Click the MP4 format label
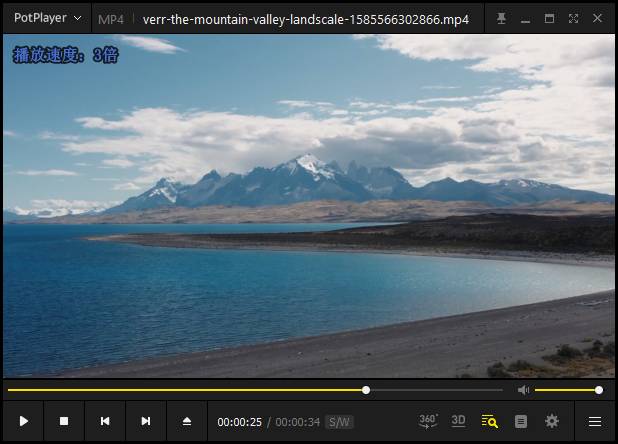Image resolution: width=618 pixels, height=444 pixels. click(111, 19)
